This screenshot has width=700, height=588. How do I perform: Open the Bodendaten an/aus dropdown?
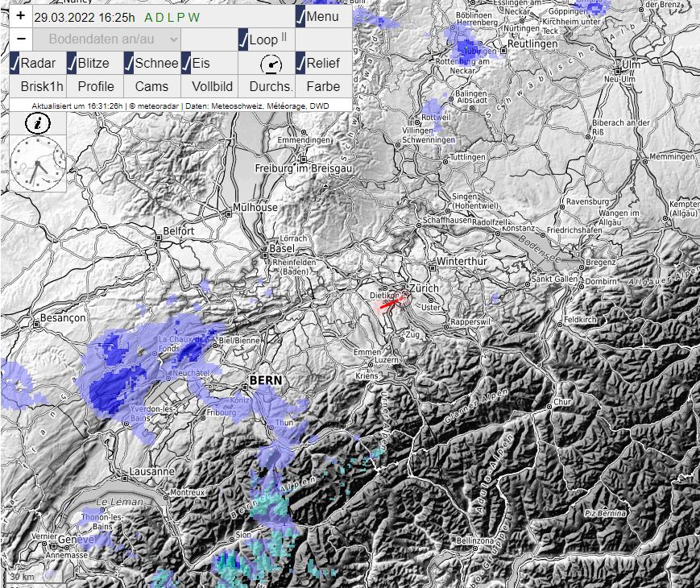[107, 39]
